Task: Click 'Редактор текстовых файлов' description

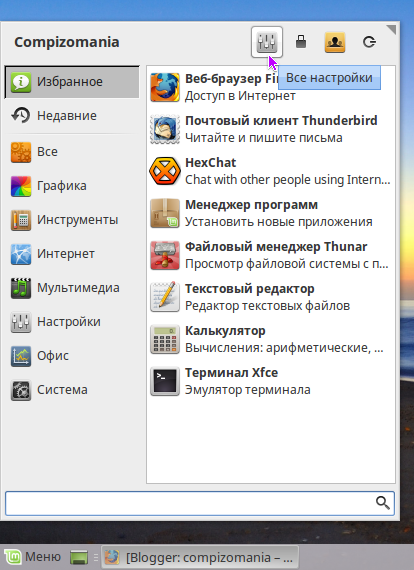Action: pos(268,306)
